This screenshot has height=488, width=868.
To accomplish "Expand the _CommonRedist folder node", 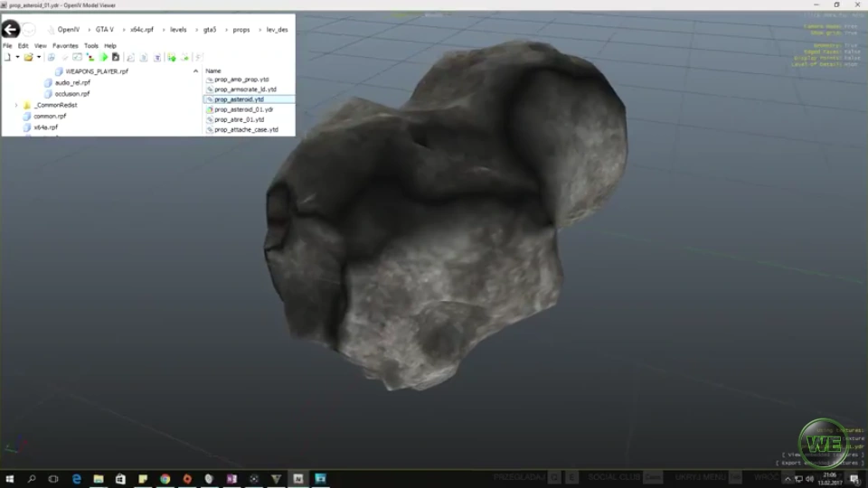I will [x=16, y=105].
